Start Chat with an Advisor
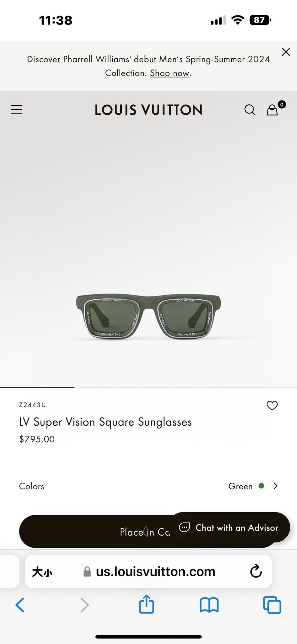The height and width of the screenshot is (644, 297). (x=230, y=527)
